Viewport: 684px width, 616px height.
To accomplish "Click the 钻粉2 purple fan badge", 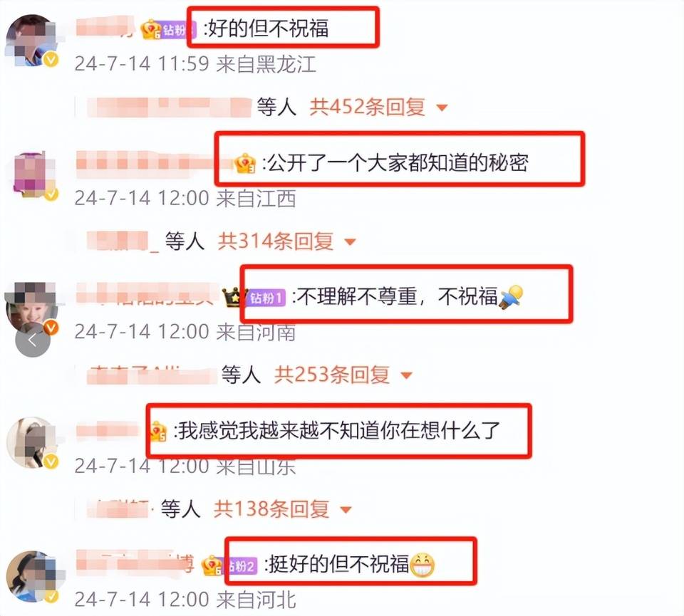I will tap(242, 565).
